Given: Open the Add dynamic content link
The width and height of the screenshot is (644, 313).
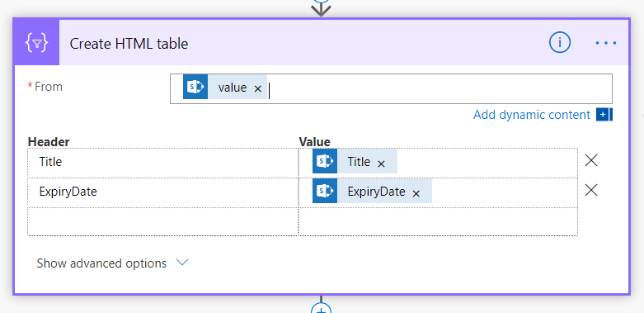Looking at the screenshot, I should (x=532, y=115).
